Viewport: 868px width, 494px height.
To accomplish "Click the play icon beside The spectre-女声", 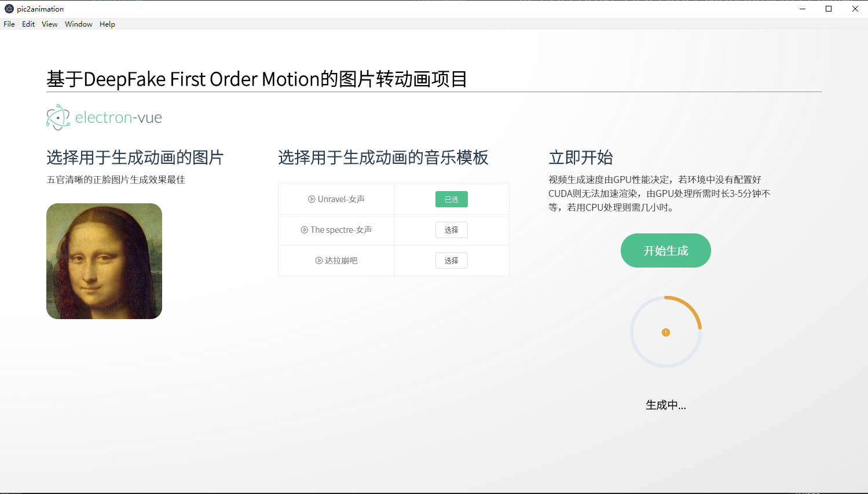I will click(304, 230).
